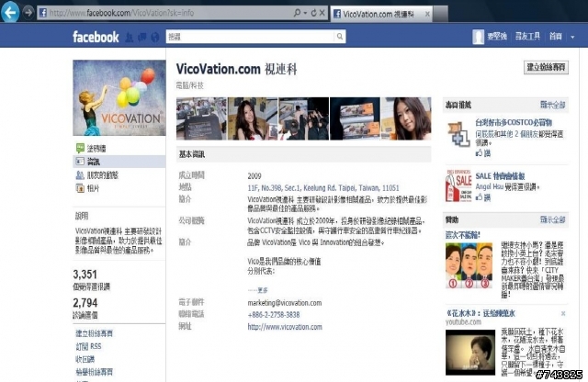Click the COSTCO page icon thumbnail
The height and width of the screenshot is (382, 588).
(x=458, y=133)
